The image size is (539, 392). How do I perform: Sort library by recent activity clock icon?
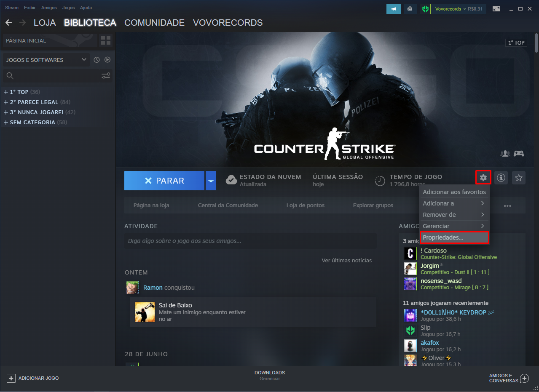tap(97, 60)
